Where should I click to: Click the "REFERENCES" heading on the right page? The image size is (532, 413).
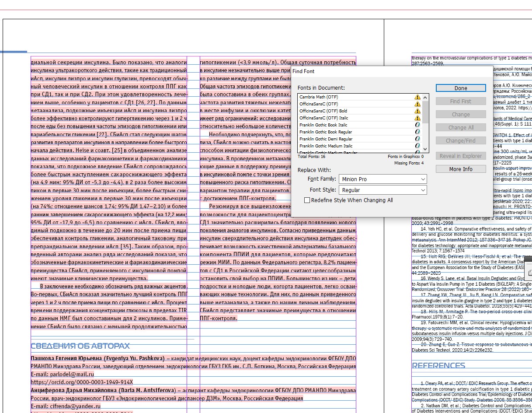coord(438,366)
